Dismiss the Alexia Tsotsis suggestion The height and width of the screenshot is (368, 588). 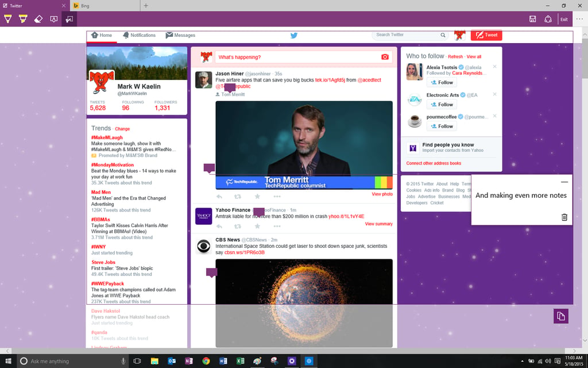(494, 67)
